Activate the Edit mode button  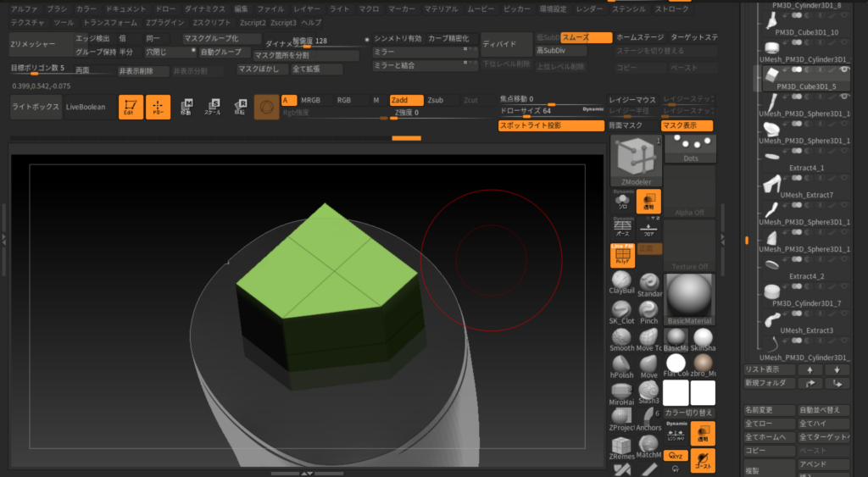[131, 107]
